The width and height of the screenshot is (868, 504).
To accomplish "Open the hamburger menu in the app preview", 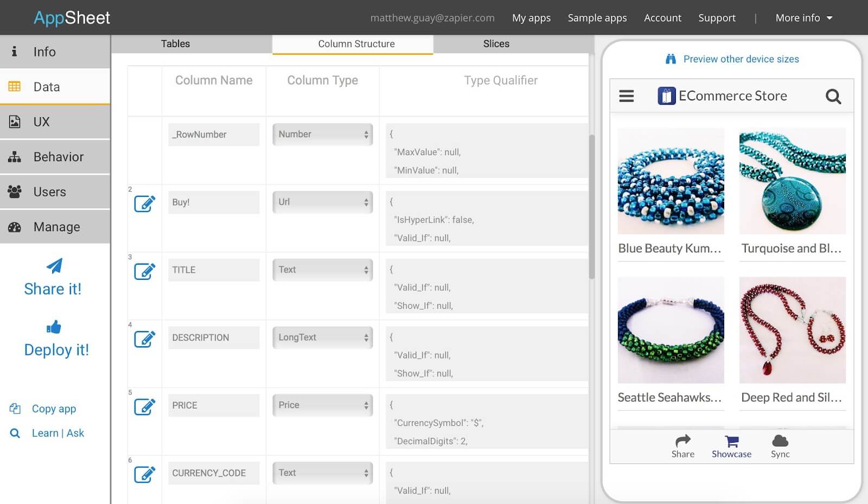I will coord(627,95).
